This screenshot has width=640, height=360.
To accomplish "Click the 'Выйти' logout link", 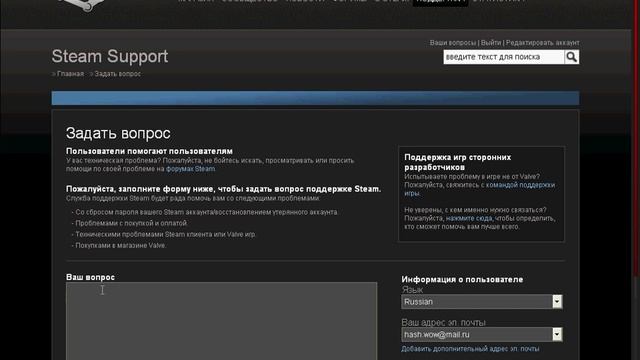I will 491,42.
